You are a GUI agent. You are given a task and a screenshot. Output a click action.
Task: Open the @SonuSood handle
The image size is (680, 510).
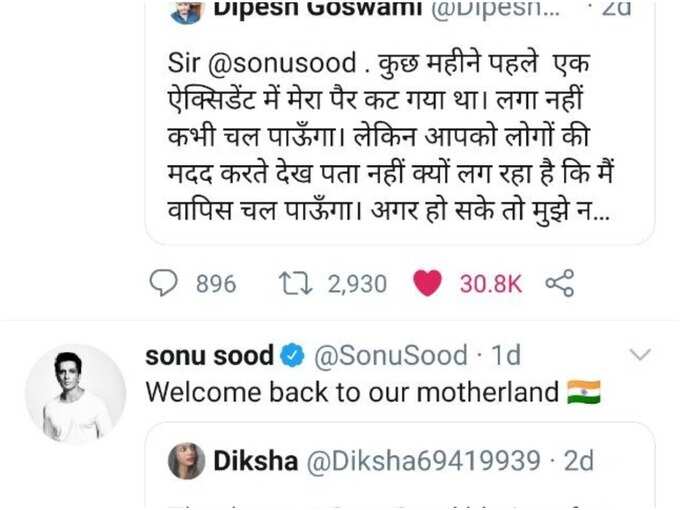click(390, 356)
